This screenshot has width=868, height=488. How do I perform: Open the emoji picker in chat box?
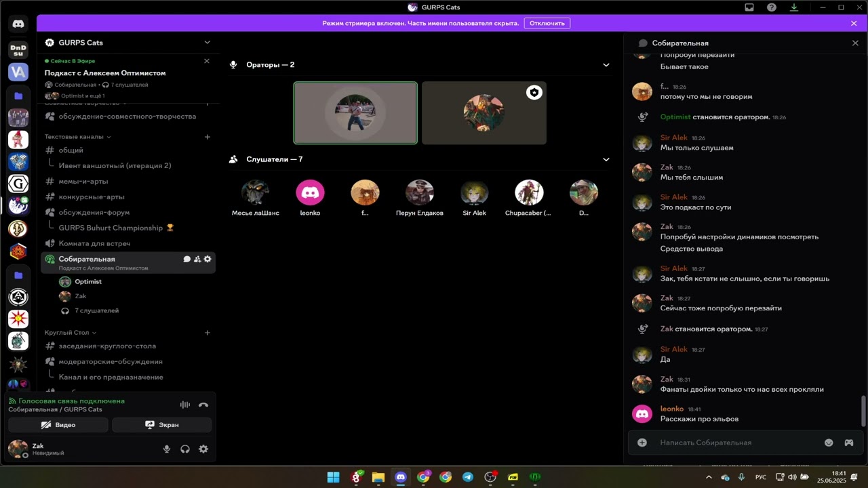coord(829,443)
